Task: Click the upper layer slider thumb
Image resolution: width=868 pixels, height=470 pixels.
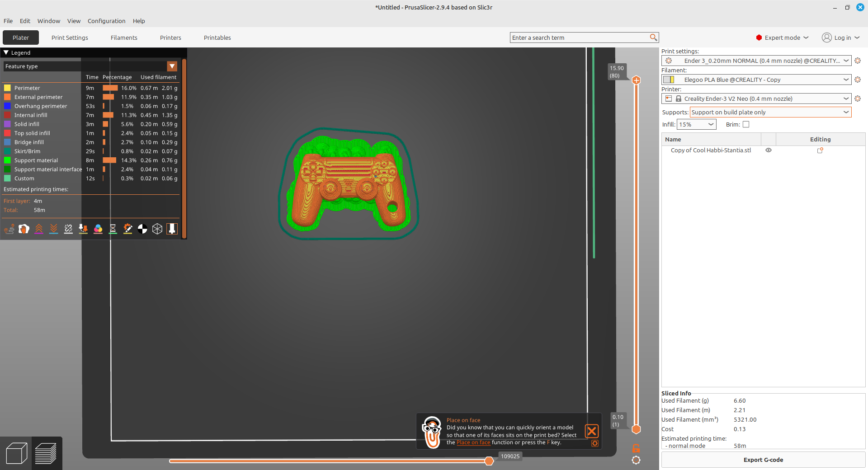Action: click(x=636, y=80)
